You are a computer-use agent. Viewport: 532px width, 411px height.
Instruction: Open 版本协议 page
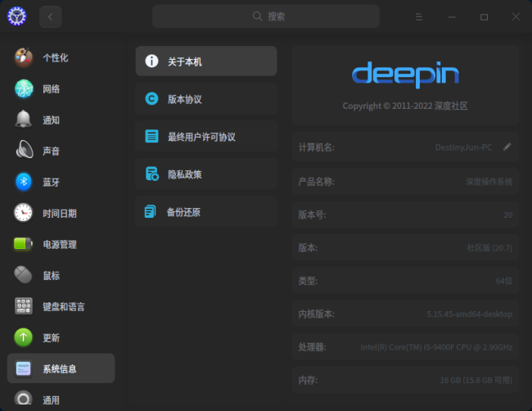point(206,99)
